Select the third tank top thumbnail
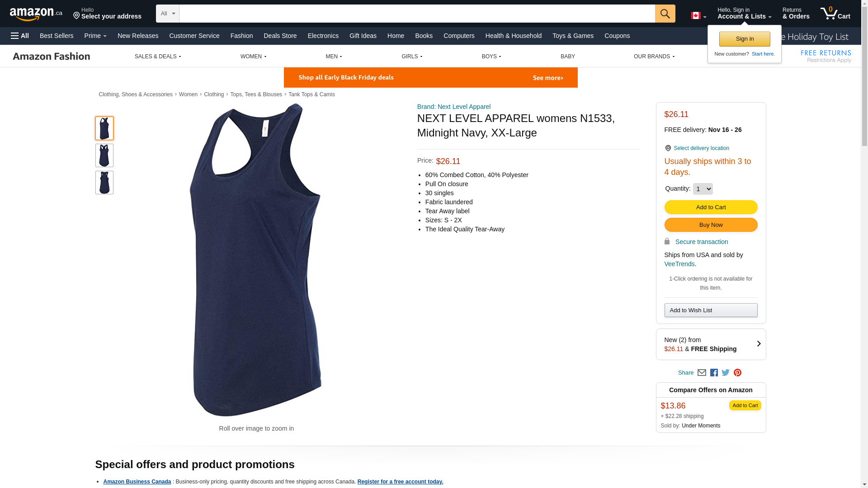Viewport: 868px width, 488px height. [104, 183]
